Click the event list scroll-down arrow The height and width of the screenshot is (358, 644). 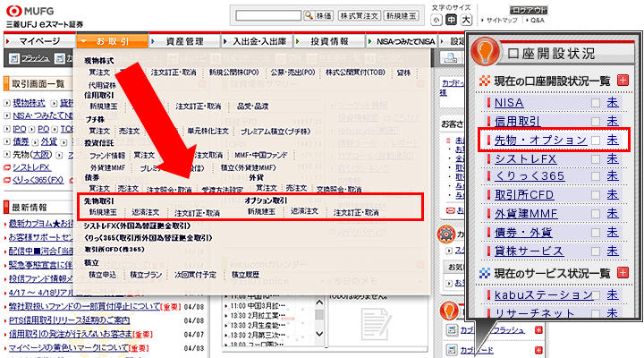pos(319,334)
